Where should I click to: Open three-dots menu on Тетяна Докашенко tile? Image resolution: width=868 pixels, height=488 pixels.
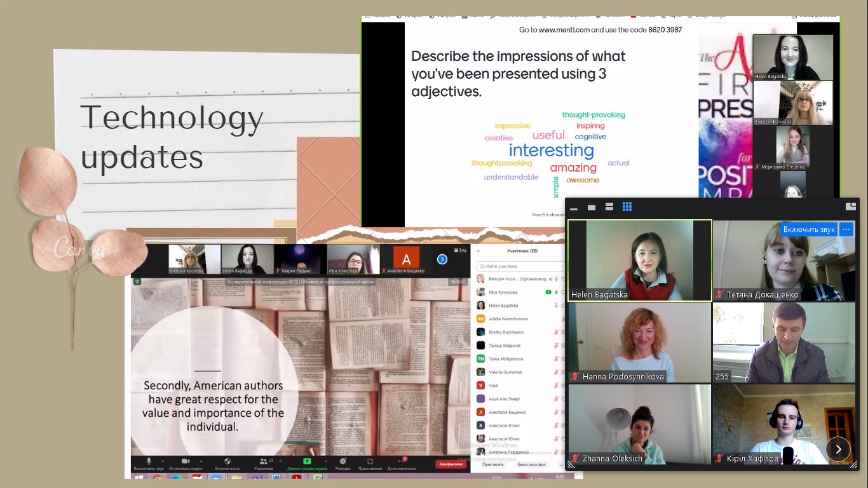pyautogui.click(x=846, y=229)
